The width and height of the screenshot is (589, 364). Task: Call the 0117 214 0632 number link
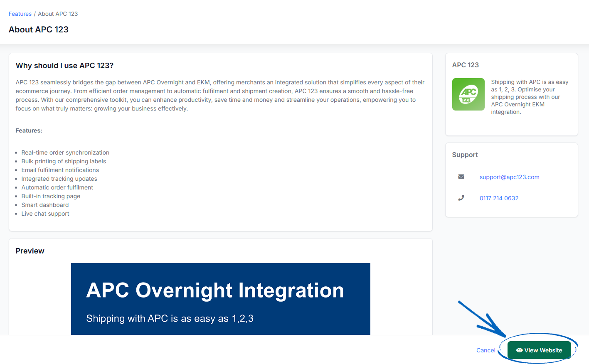[x=499, y=198]
